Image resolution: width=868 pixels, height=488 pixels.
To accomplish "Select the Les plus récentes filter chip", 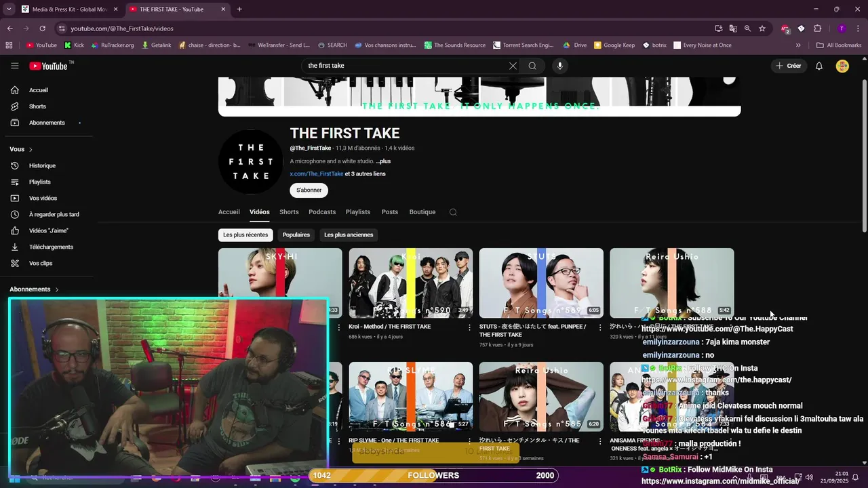I will [245, 235].
